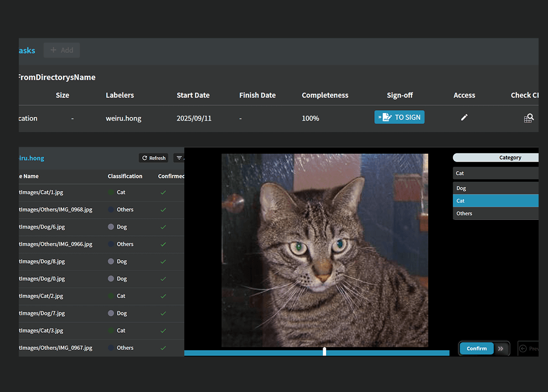Choose Dog from the category list
548x392 pixels.
coord(495,188)
